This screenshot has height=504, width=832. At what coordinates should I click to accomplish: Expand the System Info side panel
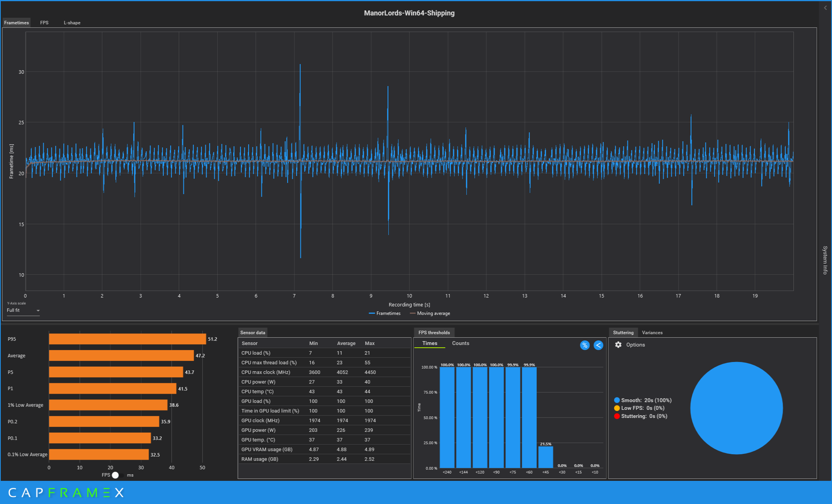[825, 260]
